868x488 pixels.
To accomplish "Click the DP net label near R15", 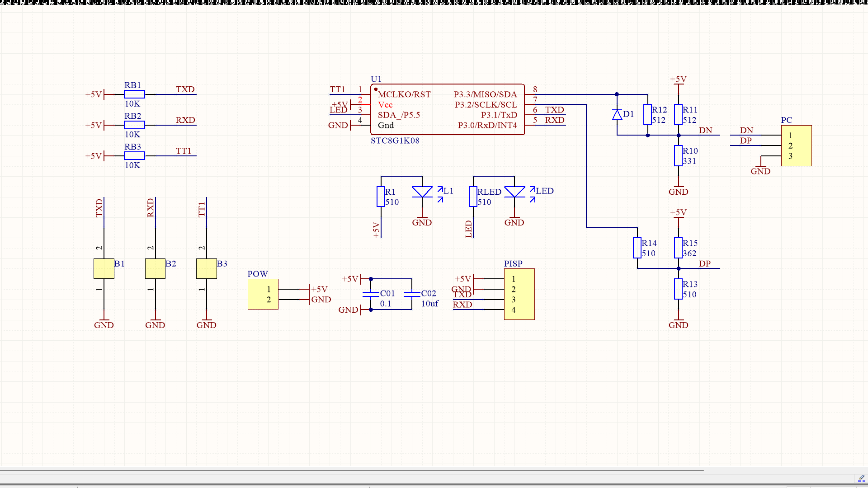I will coord(705,264).
